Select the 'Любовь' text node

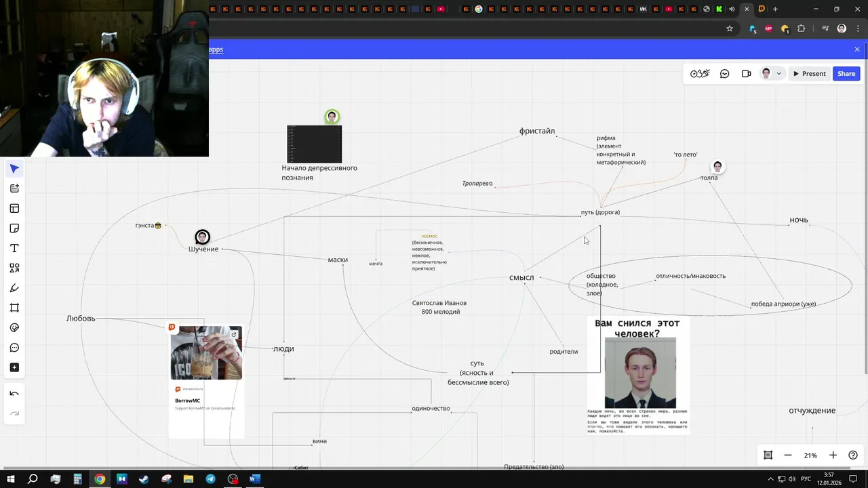(81, 318)
